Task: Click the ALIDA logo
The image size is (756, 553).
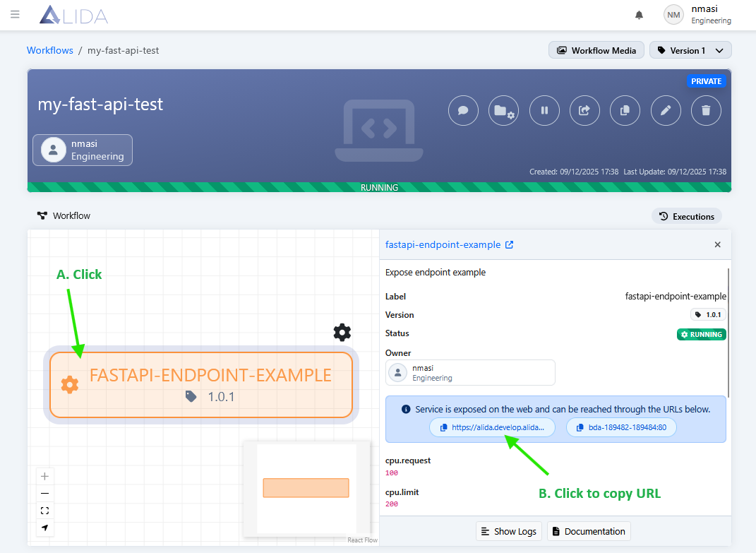Action: click(x=74, y=14)
